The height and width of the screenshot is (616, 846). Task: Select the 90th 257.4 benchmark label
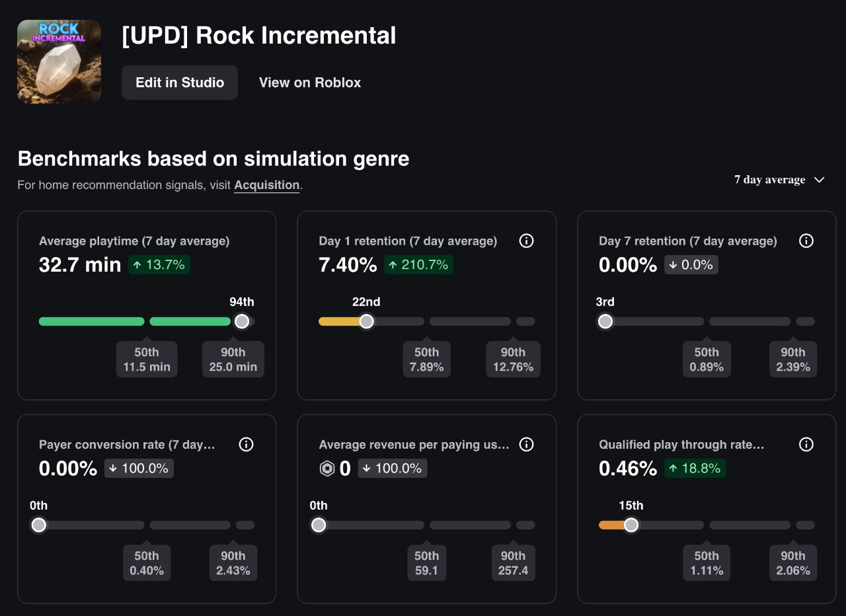pos(513,563)
